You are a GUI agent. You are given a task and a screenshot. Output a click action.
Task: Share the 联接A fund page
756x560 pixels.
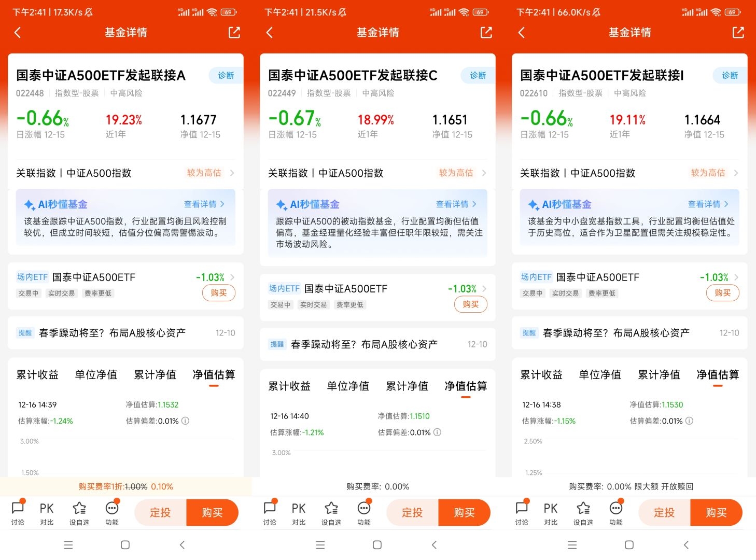click(x=234, y=33)
